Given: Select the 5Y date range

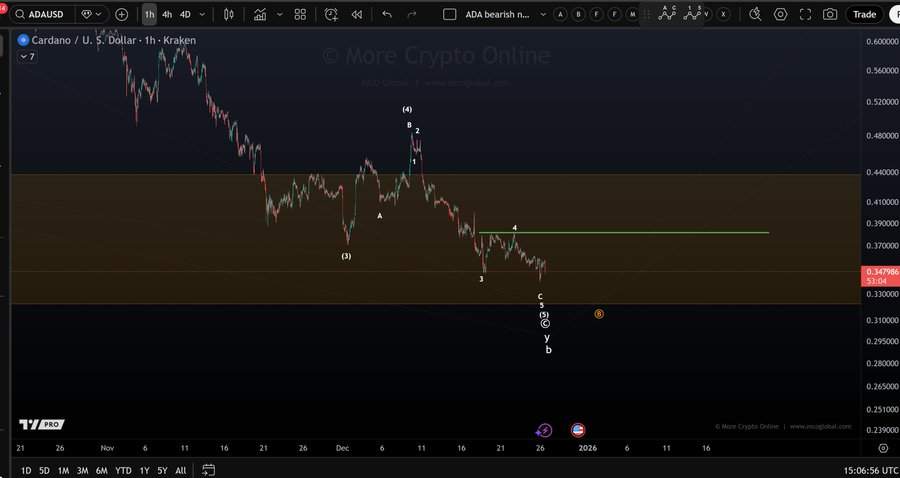Looking at the screenshot, I should click(162, 470).
